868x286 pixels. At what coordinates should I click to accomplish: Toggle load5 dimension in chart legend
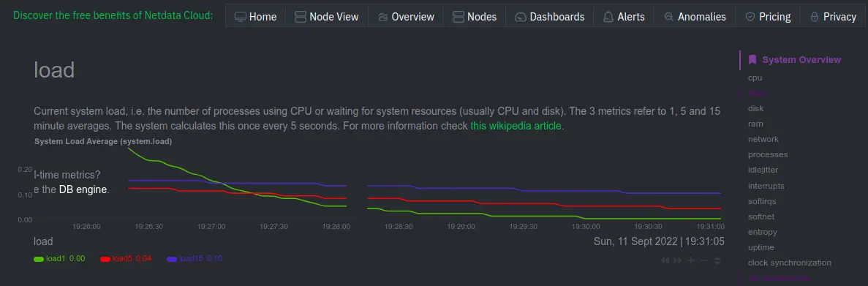[127, 258]
